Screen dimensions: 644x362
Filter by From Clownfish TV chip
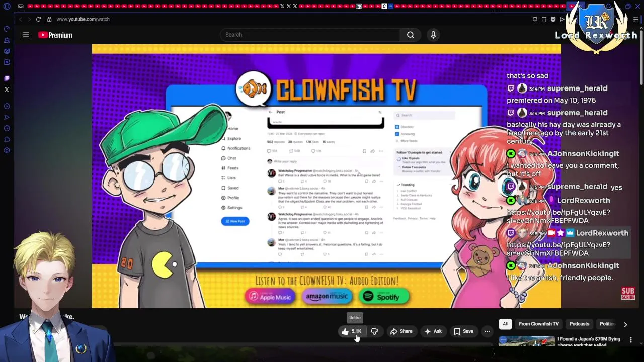point(539,324)
